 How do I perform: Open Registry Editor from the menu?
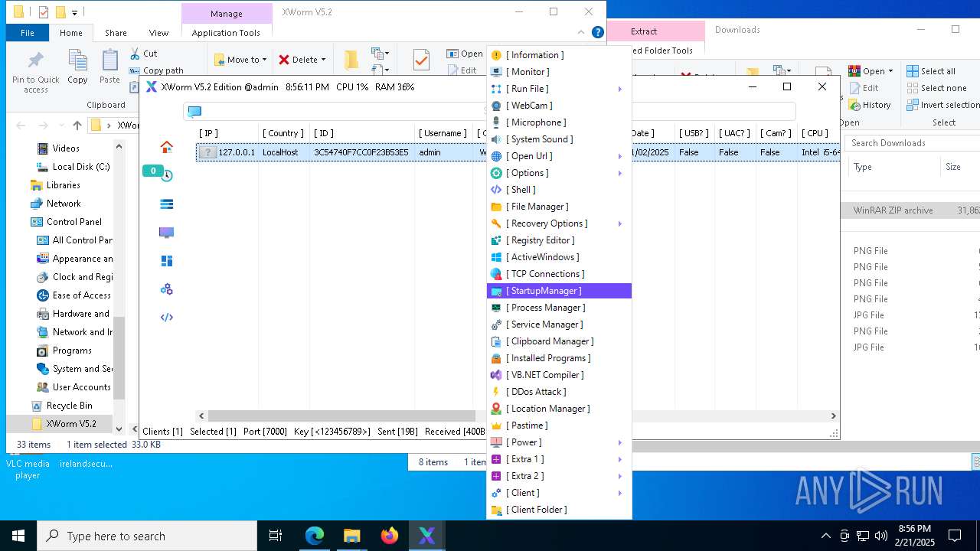559,240
